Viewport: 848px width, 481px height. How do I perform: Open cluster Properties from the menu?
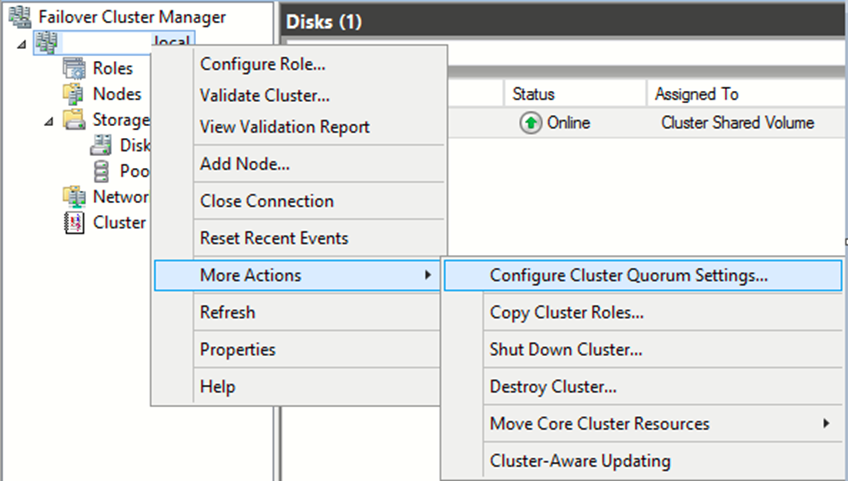tap(237, 350)
